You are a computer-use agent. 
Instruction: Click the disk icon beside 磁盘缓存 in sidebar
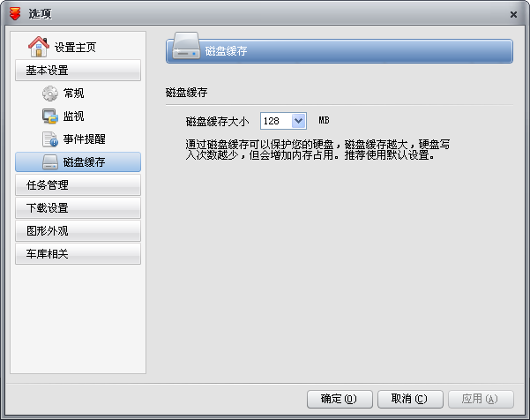50,162
